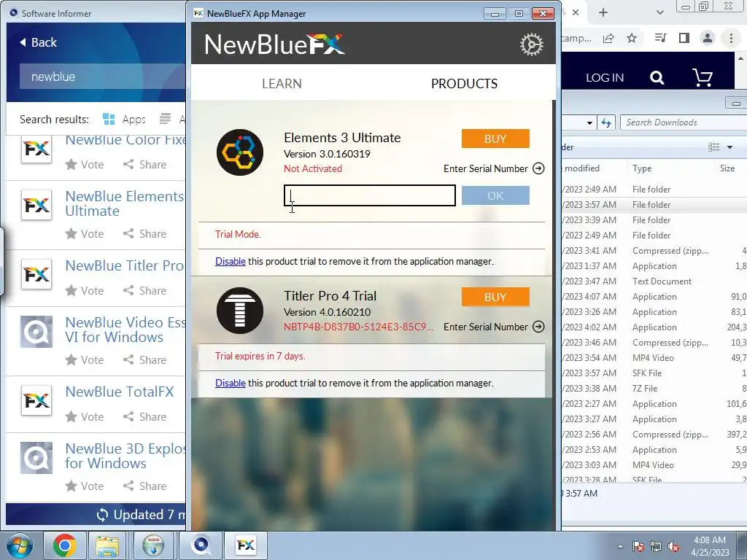The image size is (747, 560).
Task: Click Search Downloads field in Explorer
Action: click(684, 122)
